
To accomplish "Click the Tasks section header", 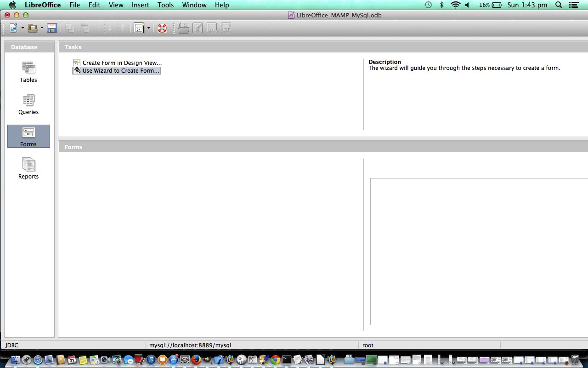I will click(x=323, y=47).
